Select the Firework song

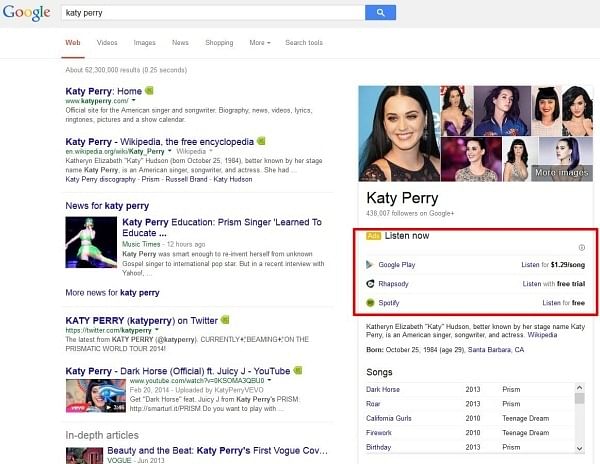click(378, 433)
